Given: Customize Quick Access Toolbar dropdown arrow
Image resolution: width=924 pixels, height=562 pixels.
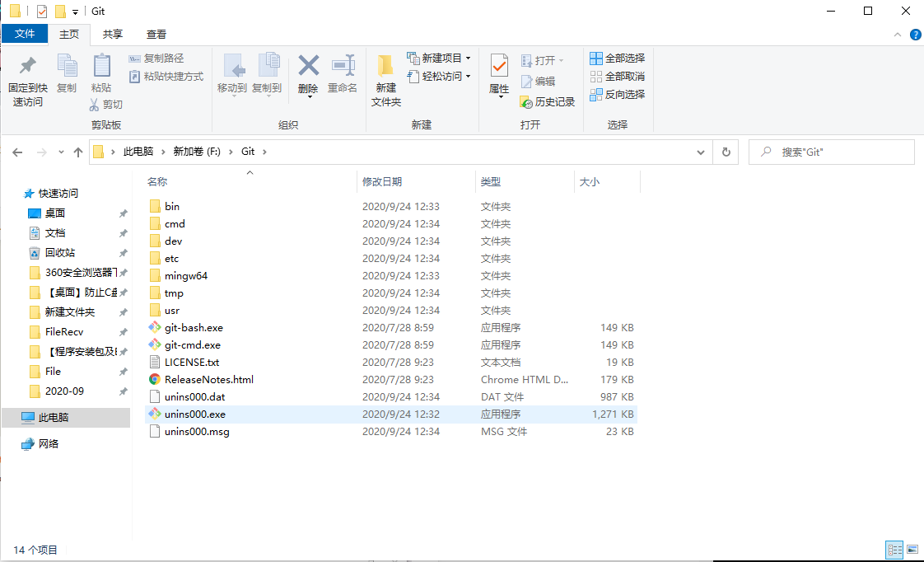Looking at the screenshot, I should coord(76,12).
